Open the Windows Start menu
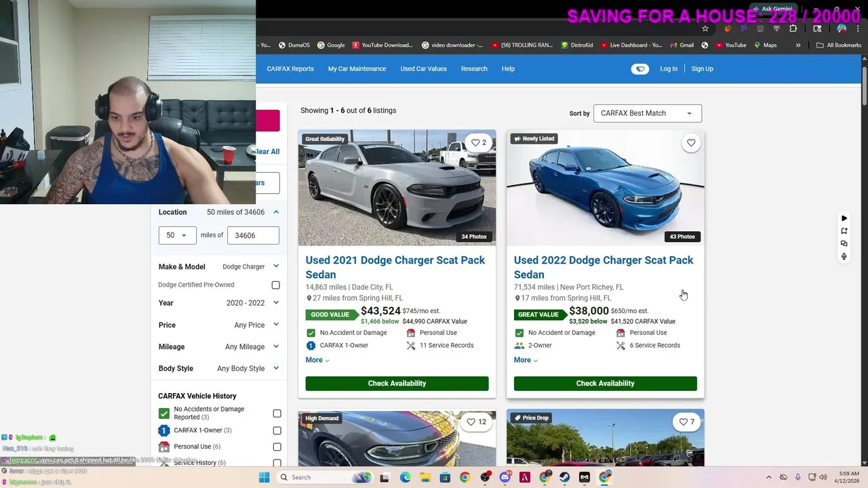 click(x=264, y=477)
